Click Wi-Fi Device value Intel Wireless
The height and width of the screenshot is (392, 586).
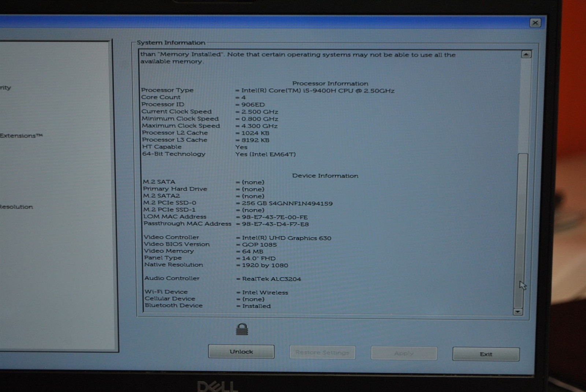pos(265,292)
